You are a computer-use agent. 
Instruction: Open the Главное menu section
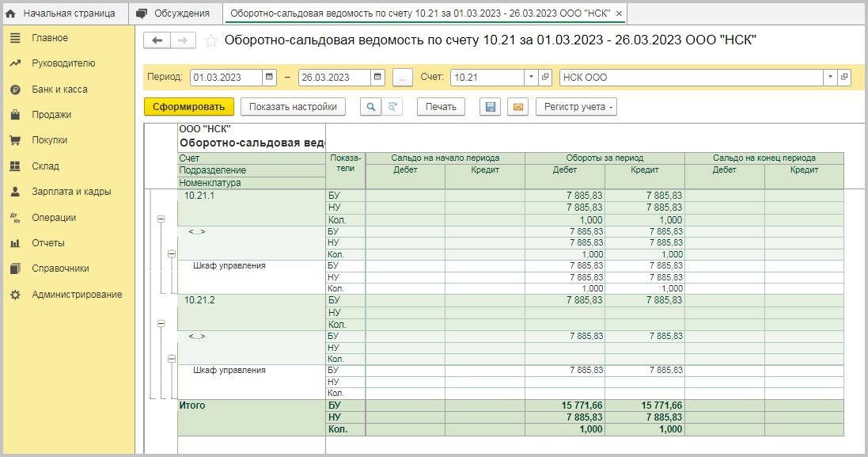(50, 38)
